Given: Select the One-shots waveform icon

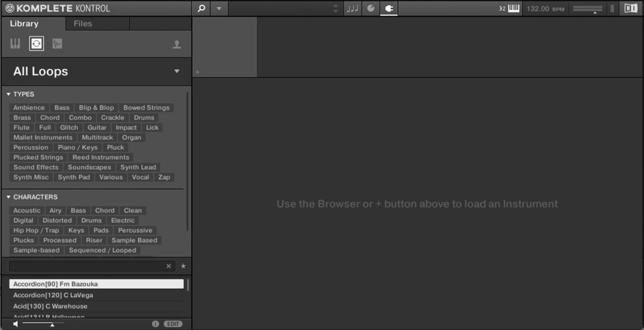Looking at the screenshot, I should click(x=57, y=44).
